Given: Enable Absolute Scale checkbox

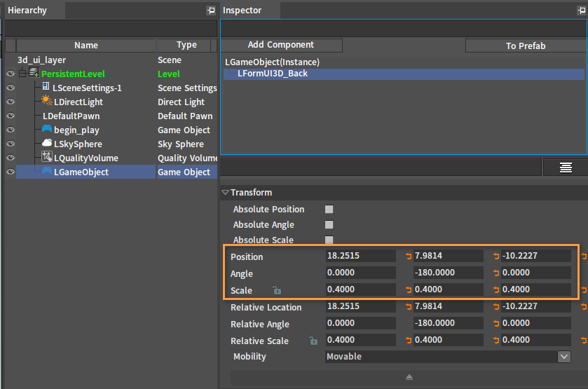Looking at the screenshot, I should [x=329, y=240].
